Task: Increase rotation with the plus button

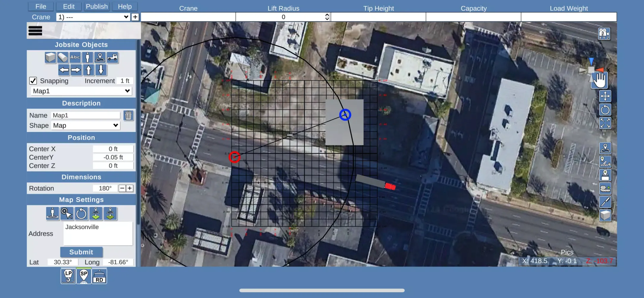Action: 130,188
